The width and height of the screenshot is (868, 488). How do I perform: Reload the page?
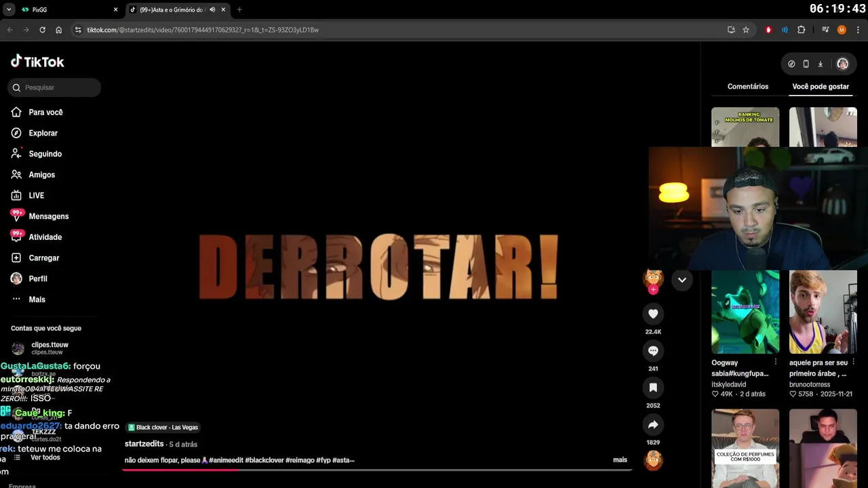42,30
